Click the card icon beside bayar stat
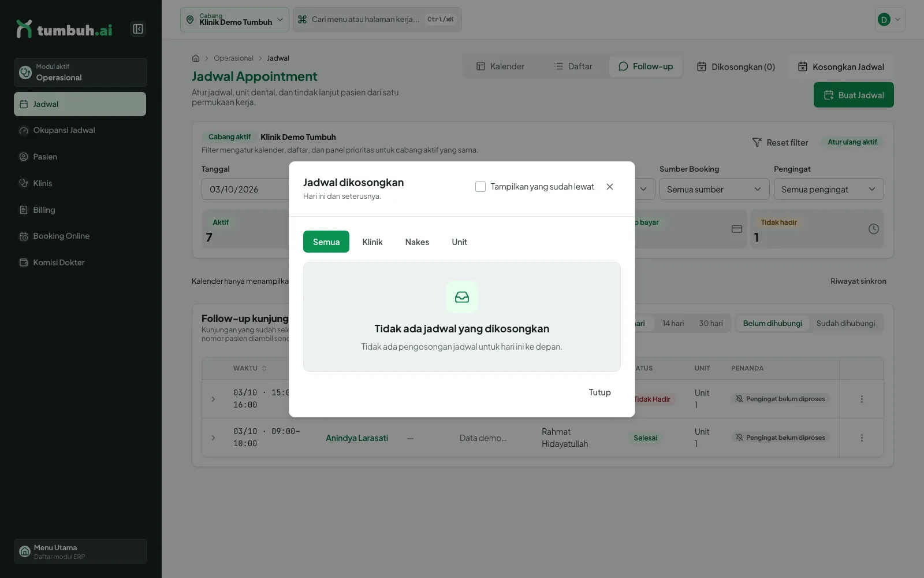 [x=737, y=229]
